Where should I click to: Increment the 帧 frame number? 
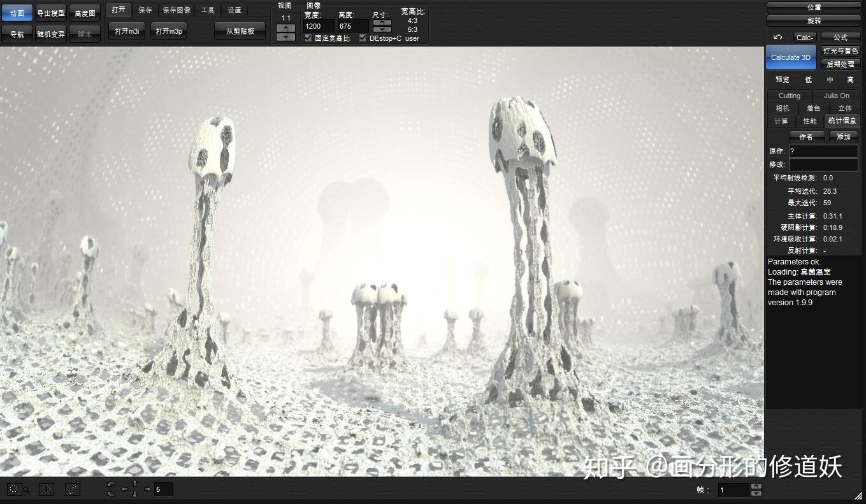point(756,486)
